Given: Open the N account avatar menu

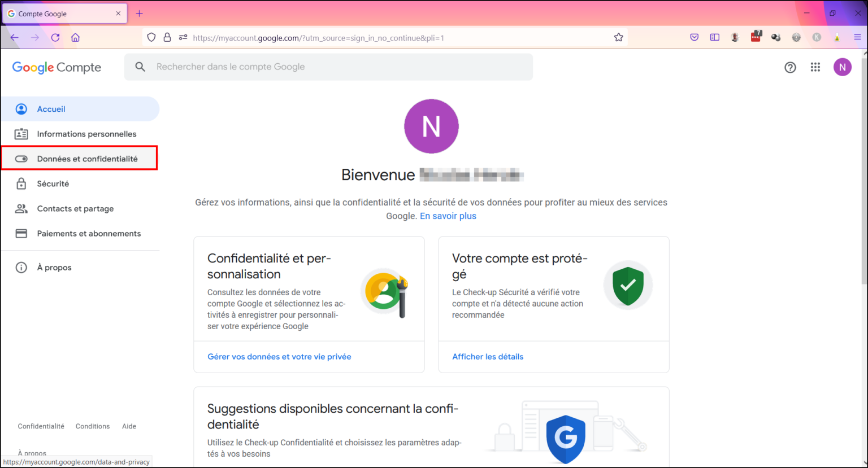Looking at the screenshot, I should 842,67.
